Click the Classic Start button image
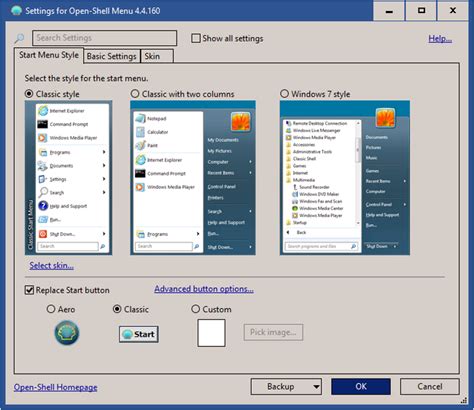This screenshot has height=410, width=474. [139, 334]
